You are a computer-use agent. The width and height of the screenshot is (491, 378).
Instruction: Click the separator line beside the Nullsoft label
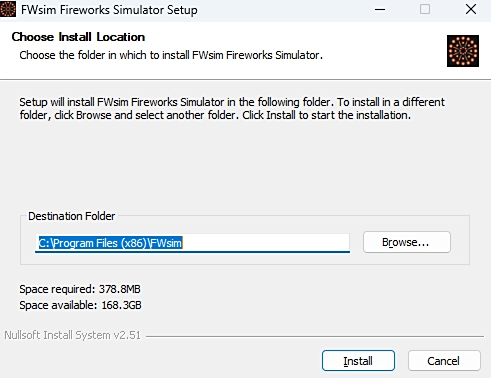[x=315, y=336]
